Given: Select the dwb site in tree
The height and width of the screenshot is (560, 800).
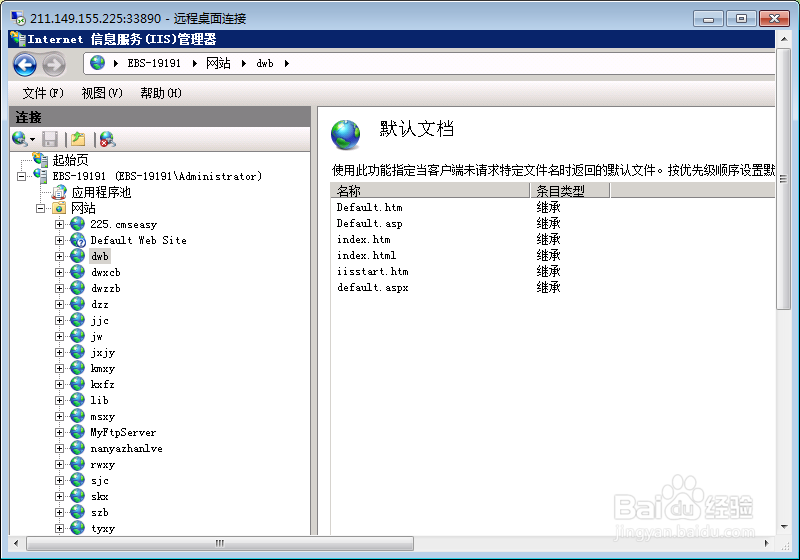Looking at the screenshot, I should pyautogui.click(x=99, y=256).
